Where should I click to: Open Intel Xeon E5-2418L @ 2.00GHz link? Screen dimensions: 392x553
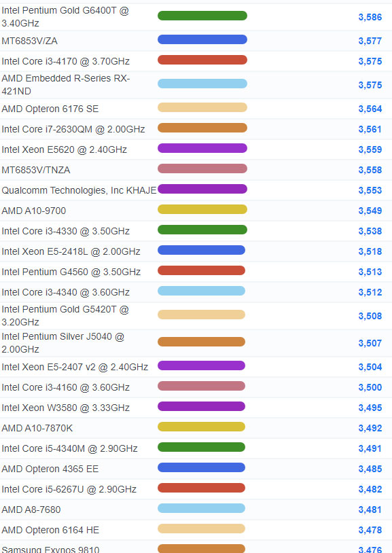tap(71, 252)
